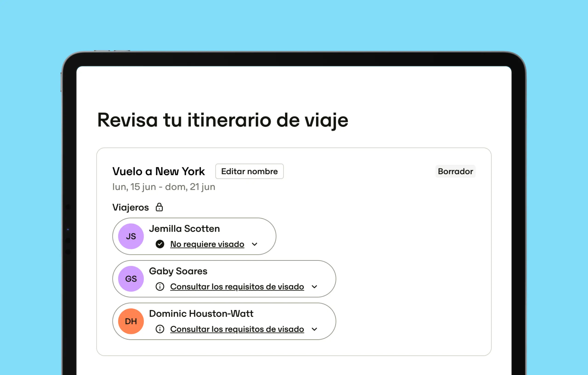
Task: Click the DH avatar for Dominic Houston-Watt
Action: pyautogui.click(x=131, y=321)
